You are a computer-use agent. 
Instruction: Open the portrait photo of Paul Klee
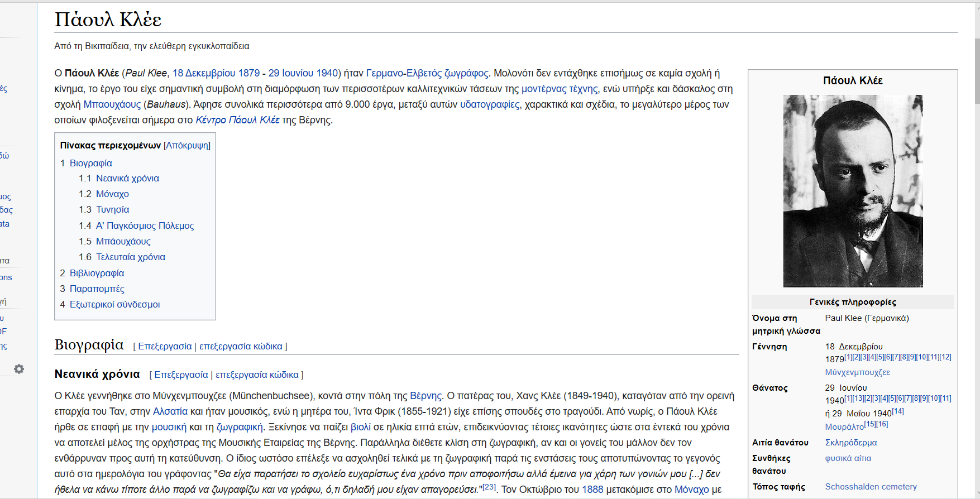[853, 191]
